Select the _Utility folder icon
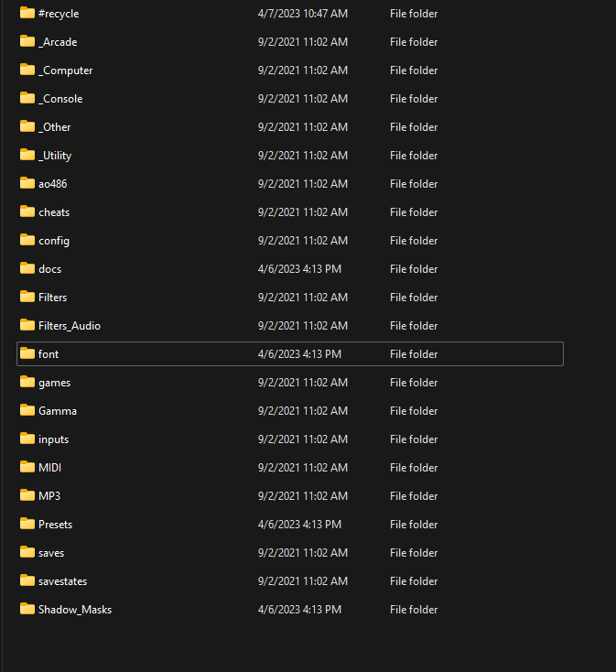This screenshot has height=672, width=616. pos(27,155)
